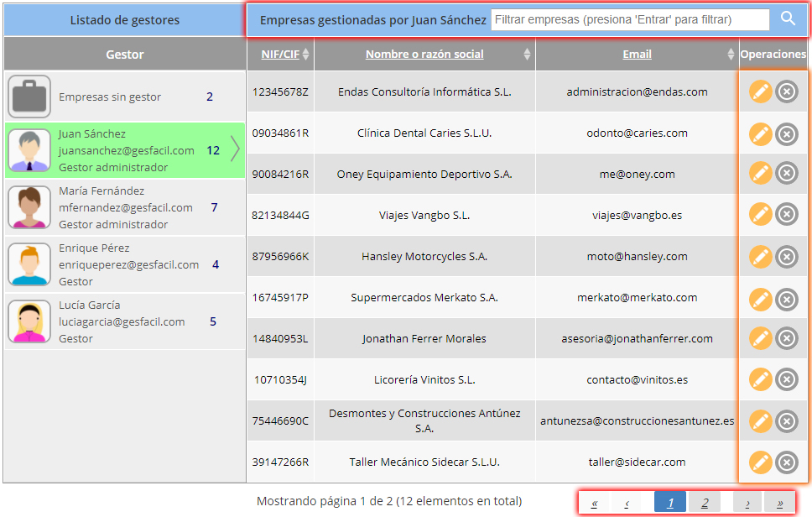The image size is (812, 517).
Task: Focus the Filtrar empresas search field
Action: click(x=630, y=19)
